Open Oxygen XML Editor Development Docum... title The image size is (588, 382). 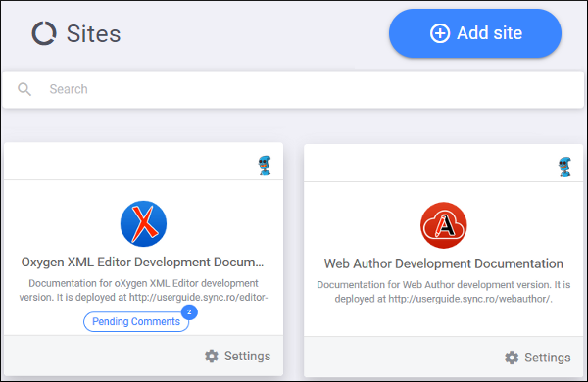pyautogui.click(x=142, y=263)
